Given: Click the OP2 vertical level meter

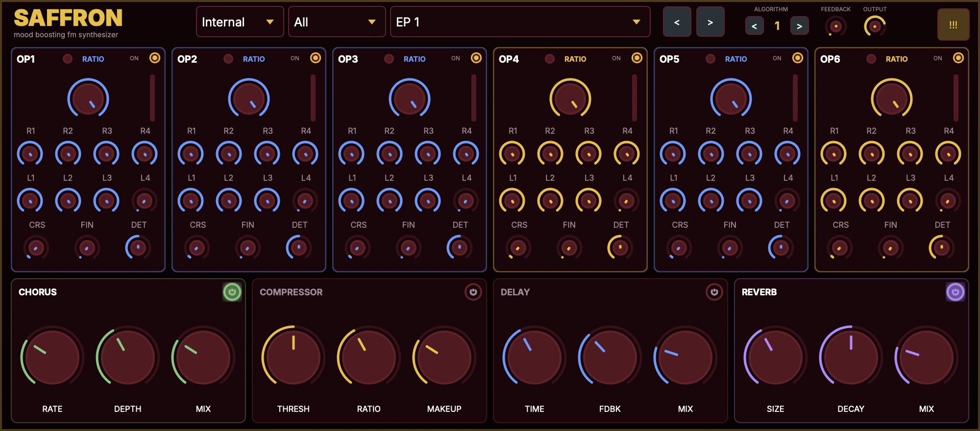Looking at the screenshot, I should click(x=313, y=98).
